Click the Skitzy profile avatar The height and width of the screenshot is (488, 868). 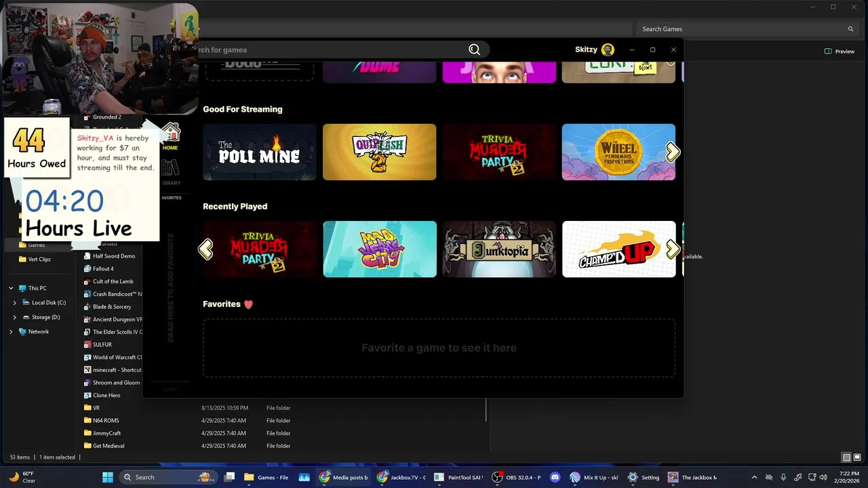pos(608,49)
